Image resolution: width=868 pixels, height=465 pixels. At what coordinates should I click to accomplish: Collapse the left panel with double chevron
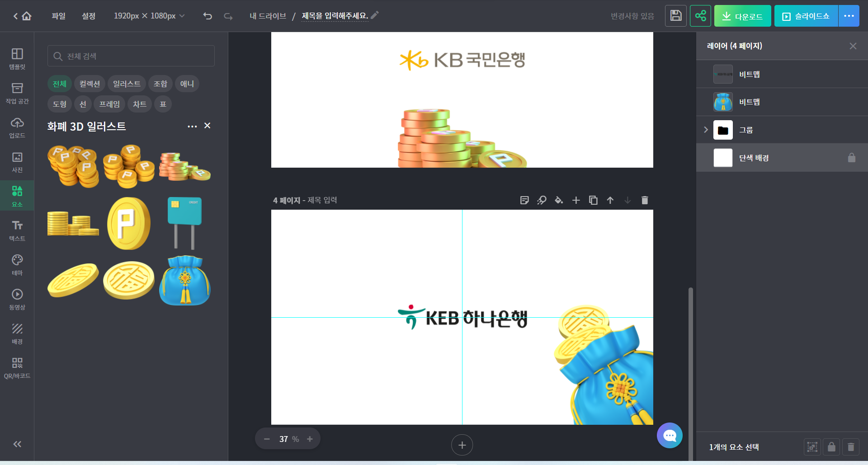[17, 444]
